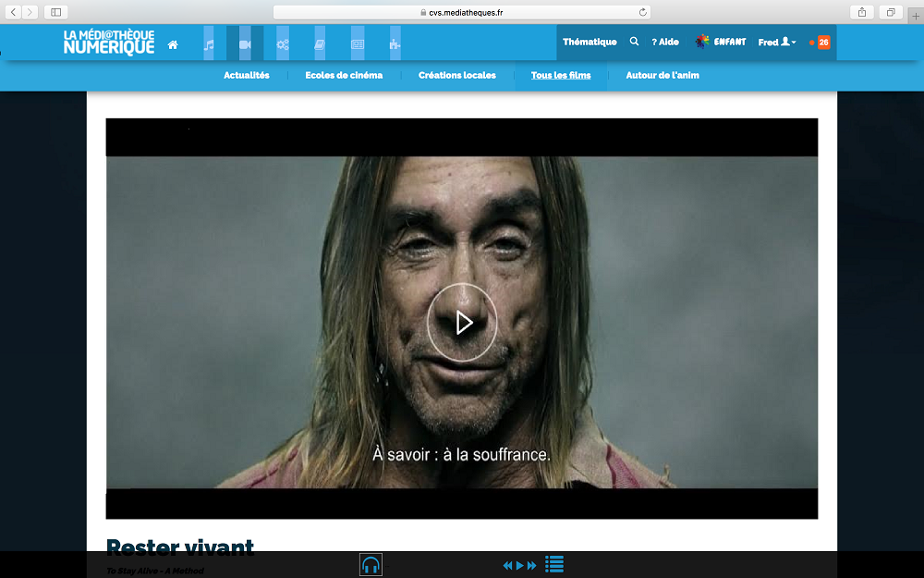Screen dimensions: 924x578
Task: Open the Thématique menu
Action: 590,42
